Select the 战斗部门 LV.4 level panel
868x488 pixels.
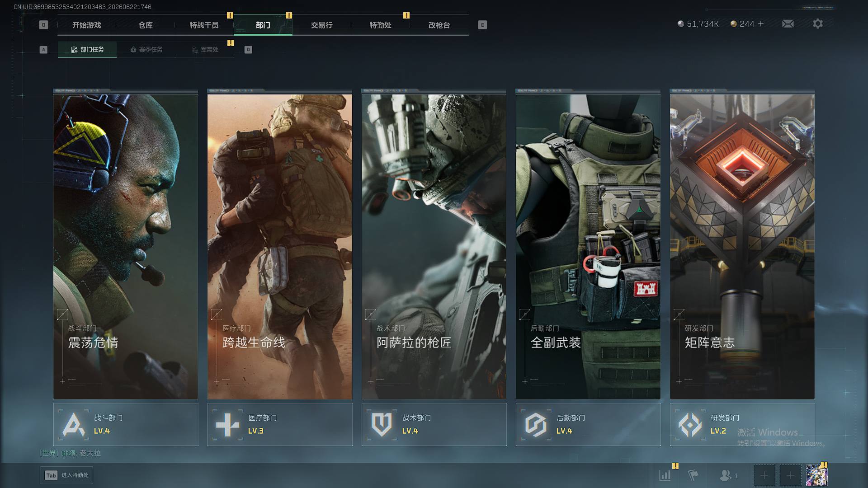click(x=126, y=425)
